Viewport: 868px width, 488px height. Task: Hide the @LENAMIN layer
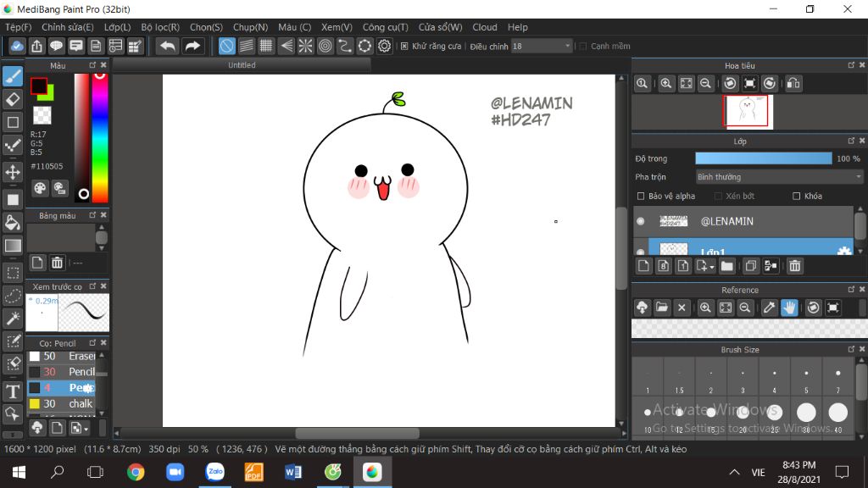point(641,221)
